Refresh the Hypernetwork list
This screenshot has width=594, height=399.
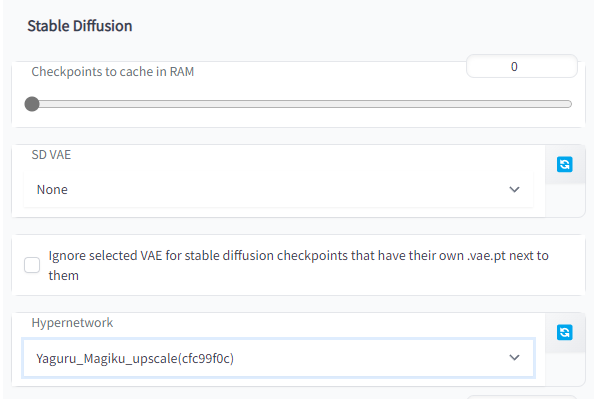[564, 332]
